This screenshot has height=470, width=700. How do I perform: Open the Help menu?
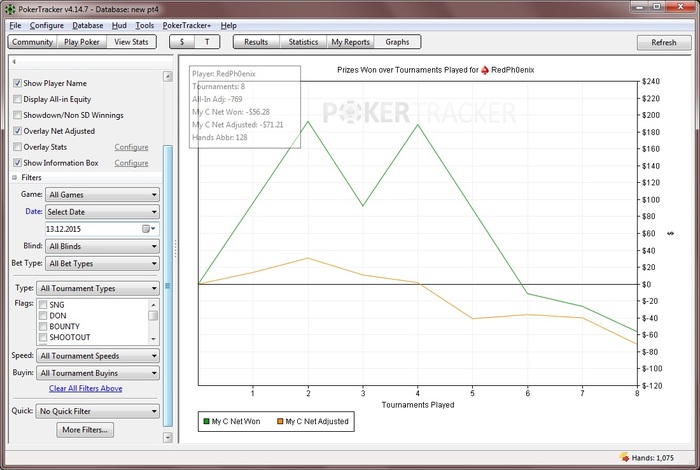point(229,25)
